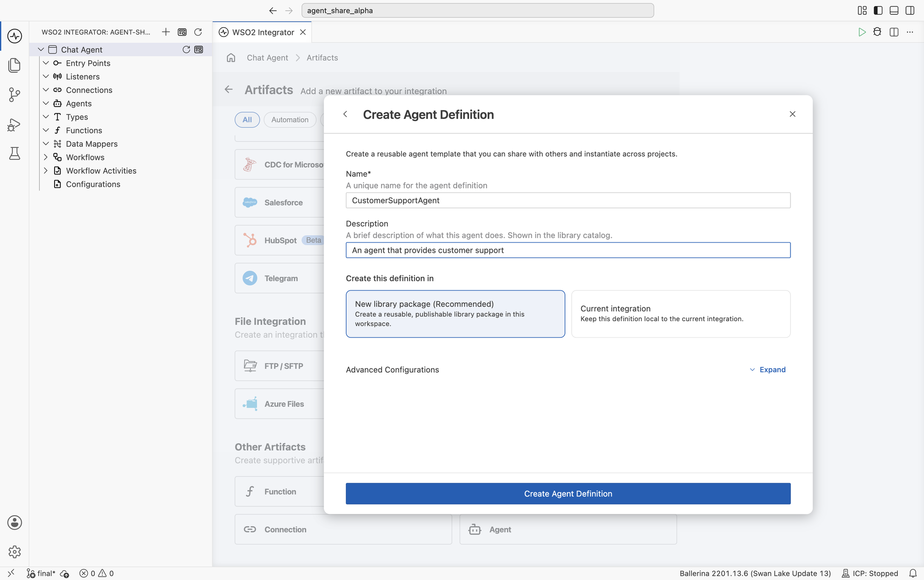
Task: Collapse the Chat Agent tree root
Action: [41, 49]
